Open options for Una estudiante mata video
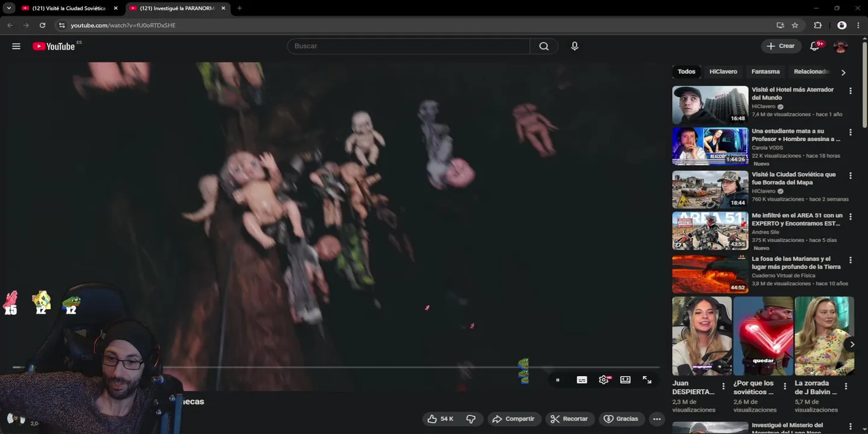This screenshot has width=868, height=434. pos(851,133)
